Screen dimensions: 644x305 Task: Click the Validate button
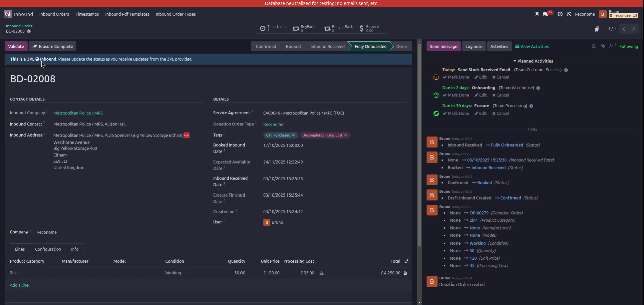(15, 46)
